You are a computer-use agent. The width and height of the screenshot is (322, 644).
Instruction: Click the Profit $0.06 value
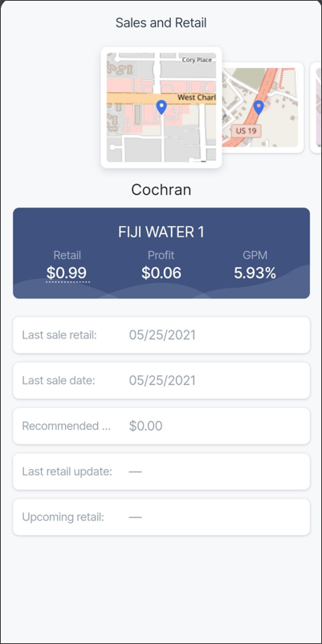pos(161,273)
